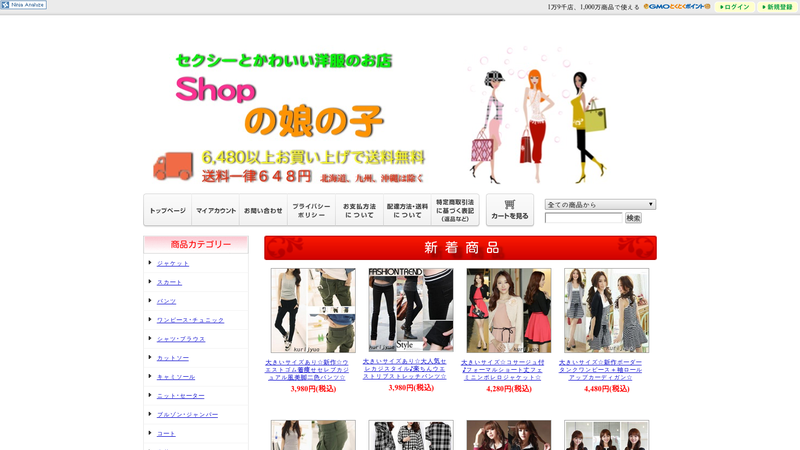Open プライバシーポリシー menu item
800x450 pixels.
[311, 210]
